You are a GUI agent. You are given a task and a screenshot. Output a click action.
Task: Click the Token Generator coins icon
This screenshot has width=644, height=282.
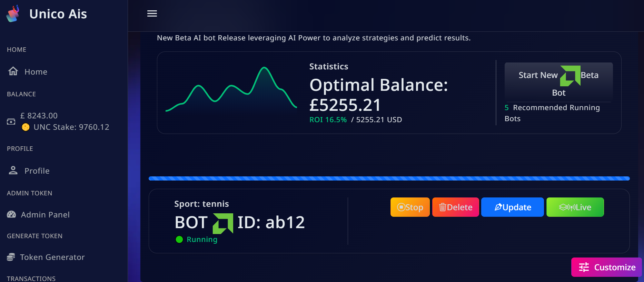(x=11, y=257)
